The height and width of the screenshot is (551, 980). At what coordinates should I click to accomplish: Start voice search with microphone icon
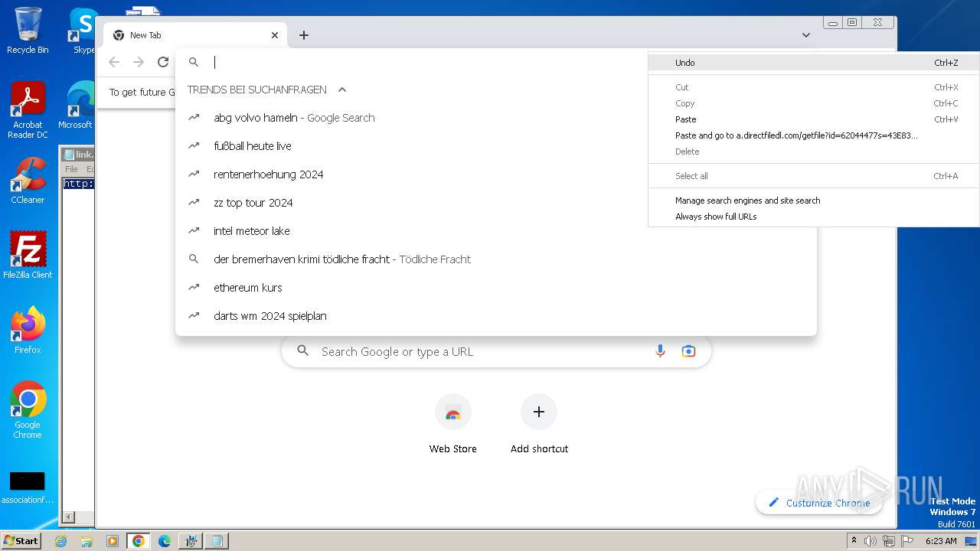tap(660, 351)
